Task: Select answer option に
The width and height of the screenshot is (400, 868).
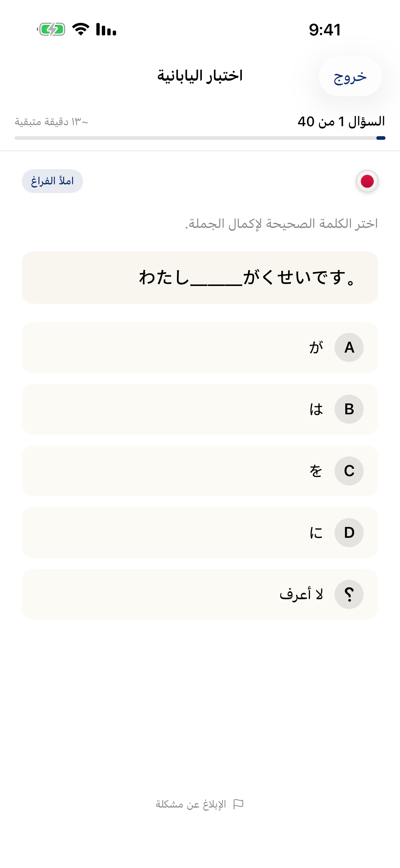Action: click(200, 533)
